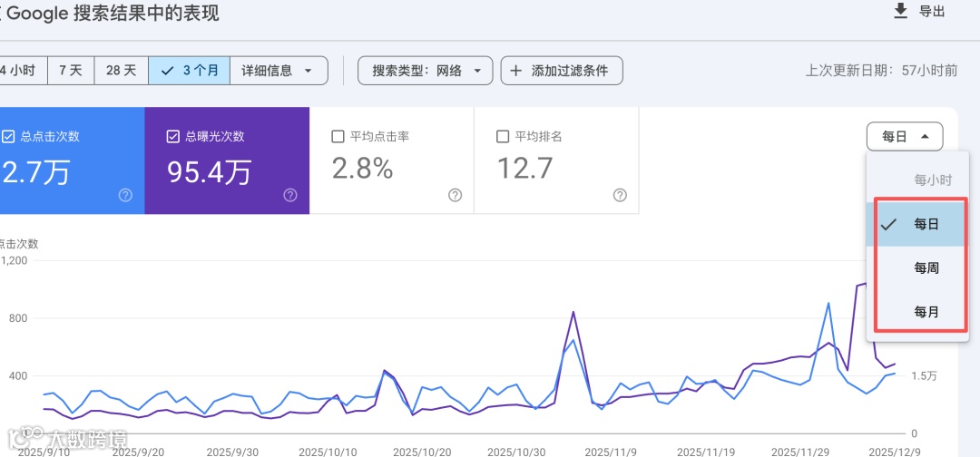Click the 2025/11/29 axis date label
This screenshot has height=457, width=980.
pos(799,452)
